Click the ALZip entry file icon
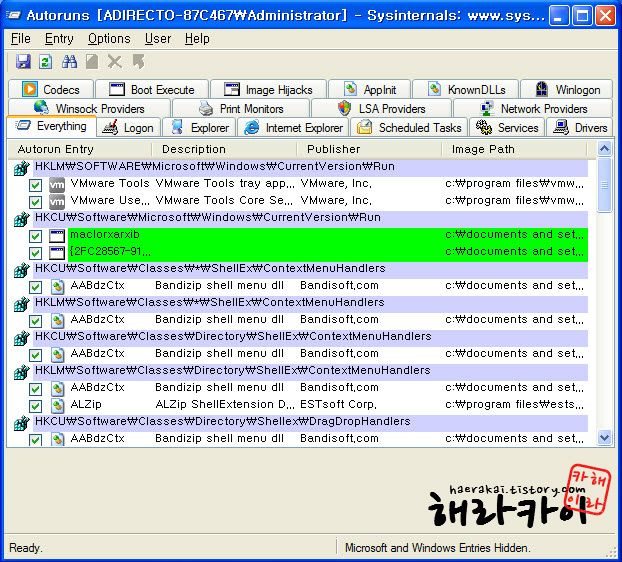Image resolution: width=622 pixels, height=562 pixels. click(x=58, y=405)
